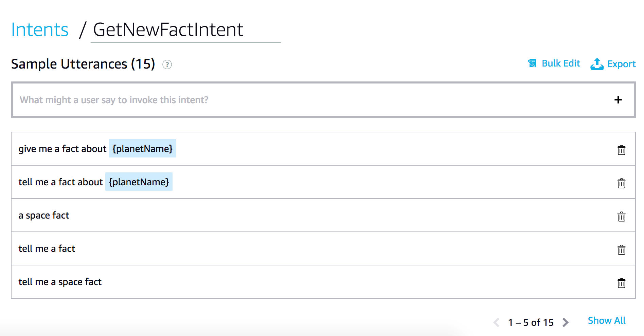Click the plus icon to add utterance
This screenshot has width=644, height=336.
(618, 100)
